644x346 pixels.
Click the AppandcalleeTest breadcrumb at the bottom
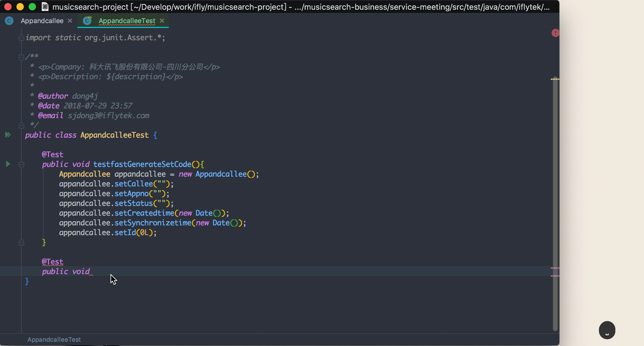pos(54,340)
